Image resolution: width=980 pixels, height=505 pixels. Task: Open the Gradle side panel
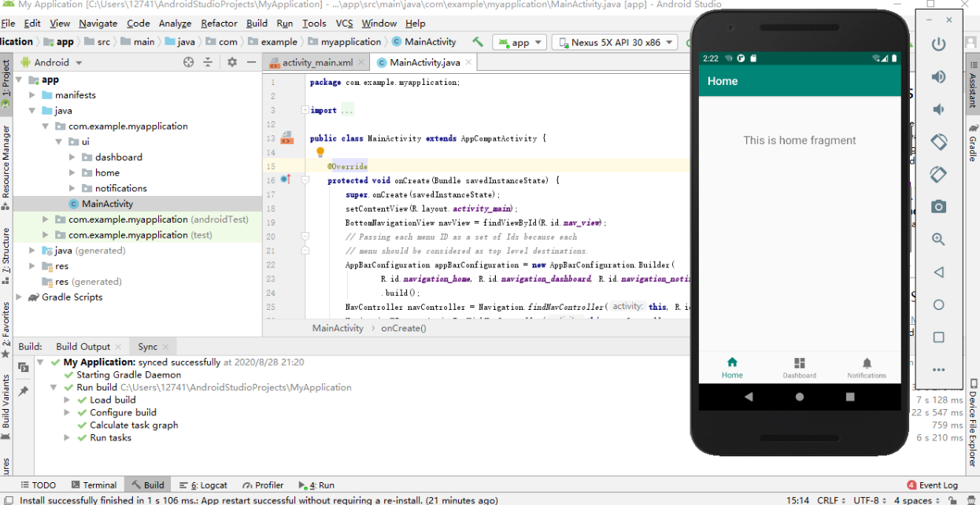point(973,142)
